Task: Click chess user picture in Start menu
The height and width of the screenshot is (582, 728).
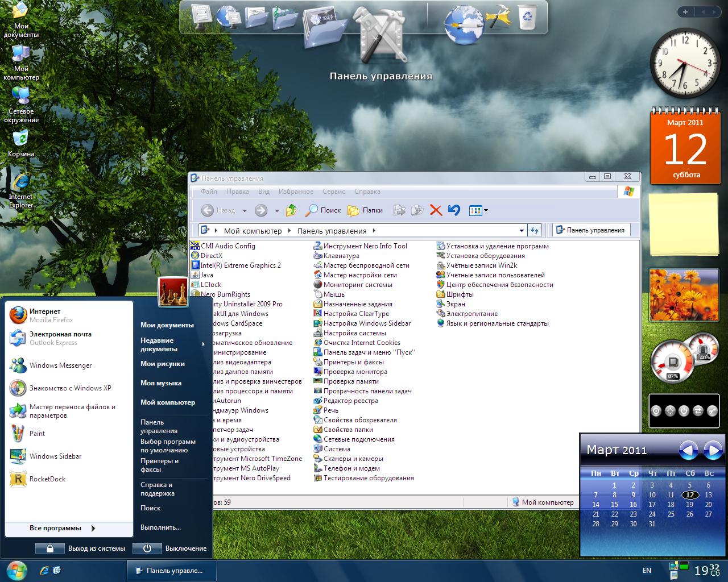Action: coord(173,292)
